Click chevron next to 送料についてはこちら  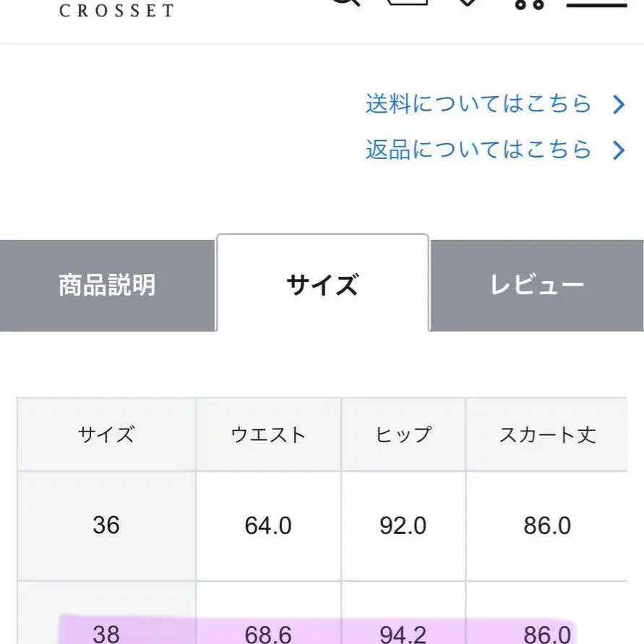point(618,105)
